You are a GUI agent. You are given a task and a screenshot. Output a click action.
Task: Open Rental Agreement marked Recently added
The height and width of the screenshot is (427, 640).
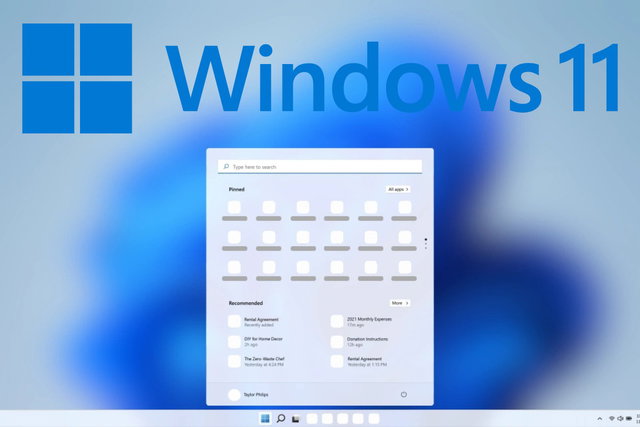[x=253, y=322]
